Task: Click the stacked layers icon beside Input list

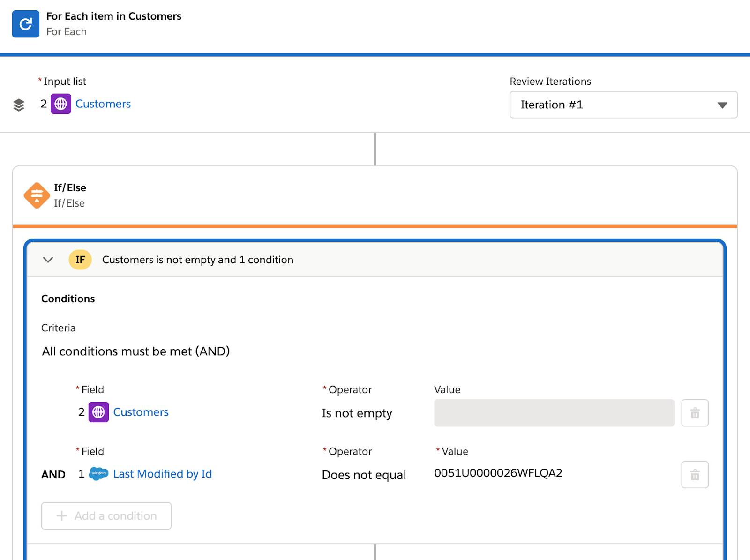Action: [x=19, y=105]
